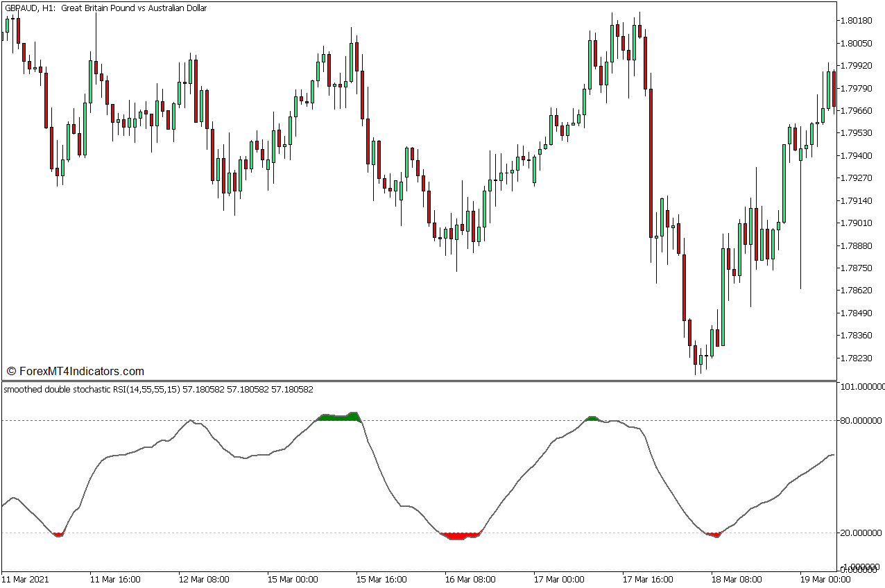Click the GBPAUD H1 chart title
885x588 pixels.
point(104,8)
